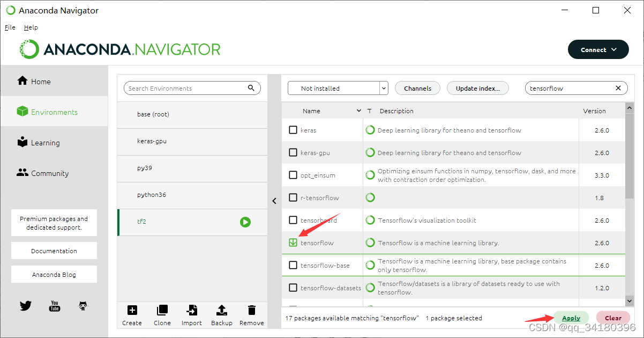This screenshot has width=644, height=338.
Task: Apply the selected package changes
Action: coord(571,318)
